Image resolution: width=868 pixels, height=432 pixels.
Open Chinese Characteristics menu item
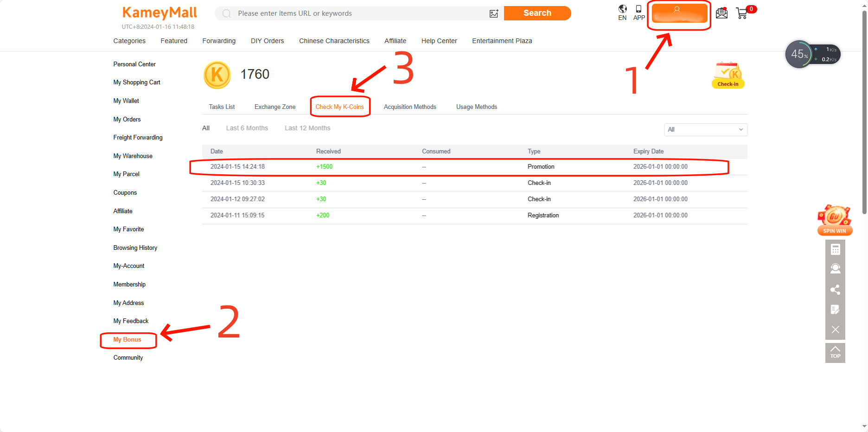(334, 41)
